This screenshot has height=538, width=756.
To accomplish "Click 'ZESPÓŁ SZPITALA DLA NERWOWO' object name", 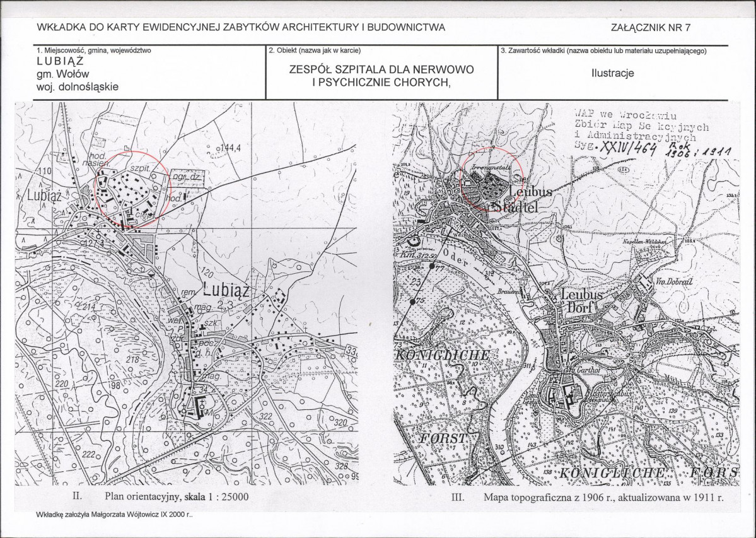I will [x=381, y=69].
